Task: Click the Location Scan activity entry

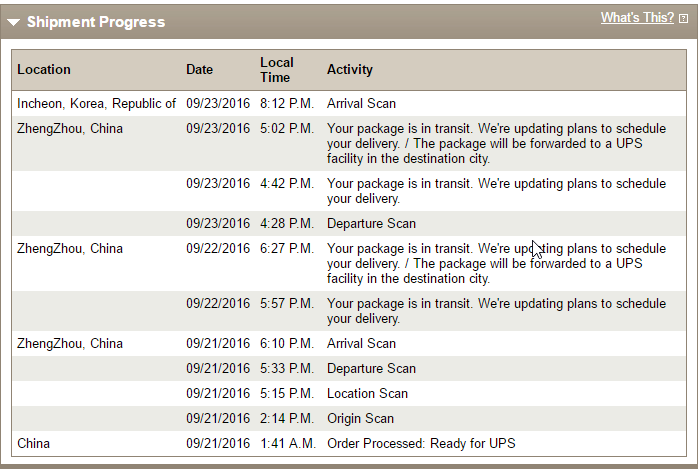Action: (x=367, y=394)
